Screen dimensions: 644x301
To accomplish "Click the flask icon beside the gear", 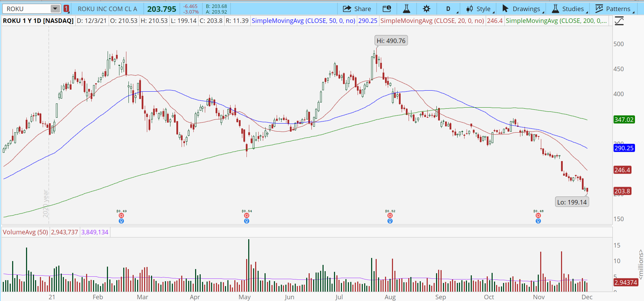I will [407, 9].
